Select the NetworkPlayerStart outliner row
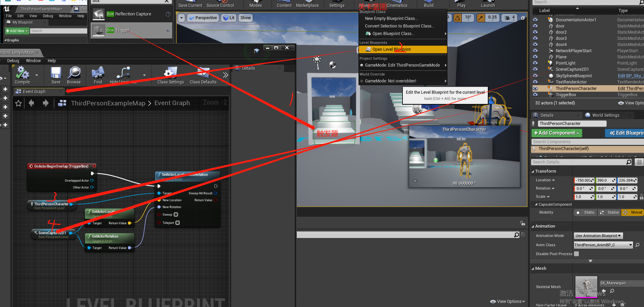Screen dimensions: 644x307 click(587, 51)
